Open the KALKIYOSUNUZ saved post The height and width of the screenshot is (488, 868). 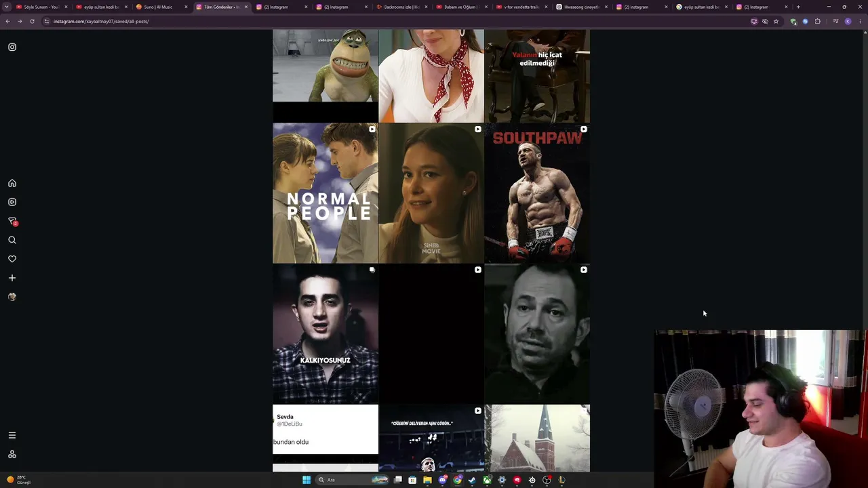[325, 334]
